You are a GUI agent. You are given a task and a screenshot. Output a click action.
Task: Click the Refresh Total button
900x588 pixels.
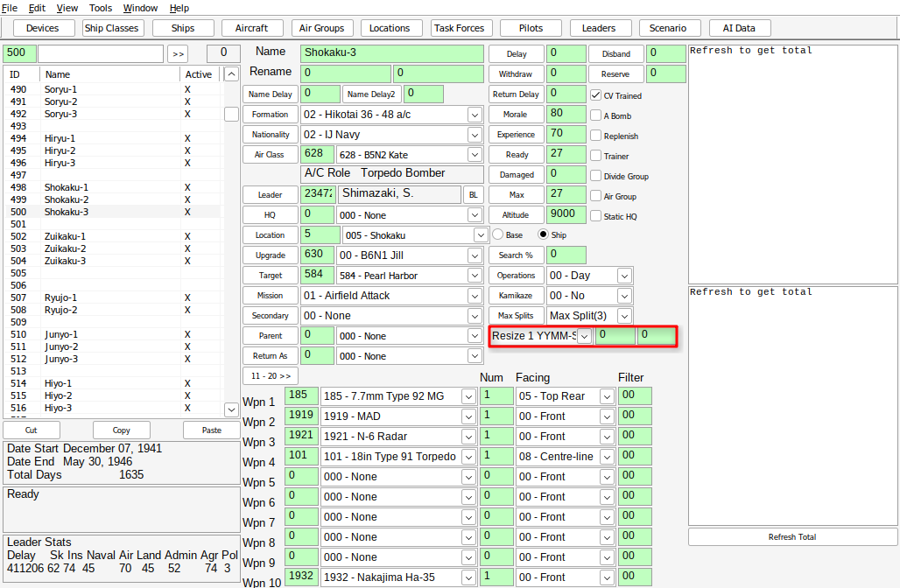point(792,537)
